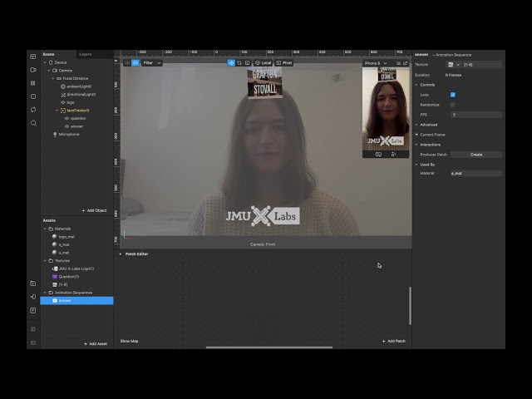
Task: Click the Patch Editor vertical scrollbar
Action: pos(410,306)
